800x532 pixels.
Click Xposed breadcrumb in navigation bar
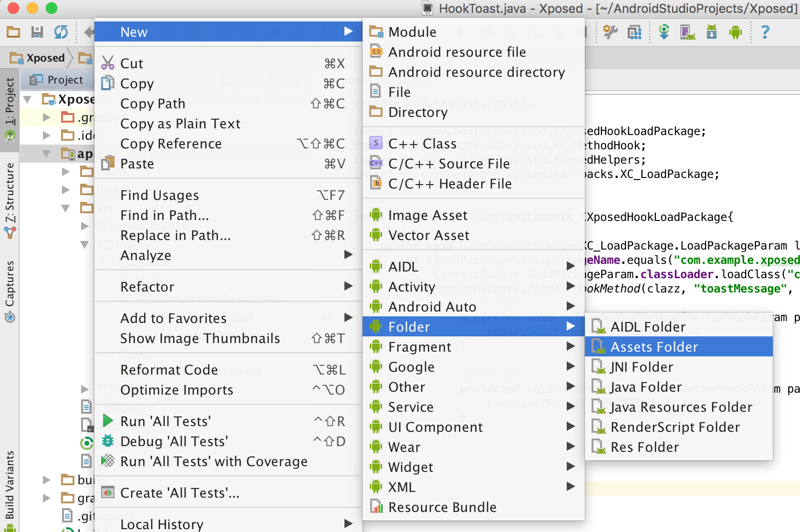[x=38, y=58]
